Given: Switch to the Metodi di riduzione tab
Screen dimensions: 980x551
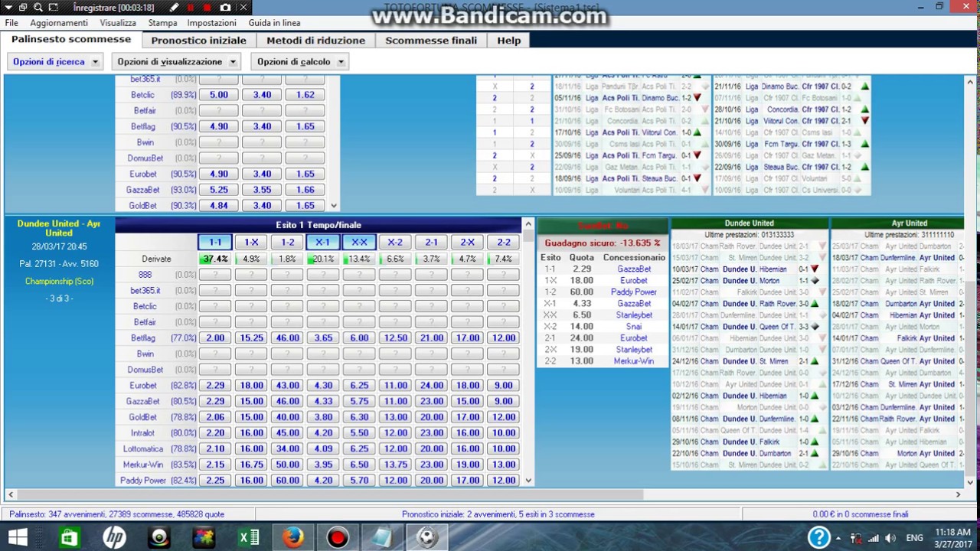Looking at the screenshot, I should tap(316, 41).
